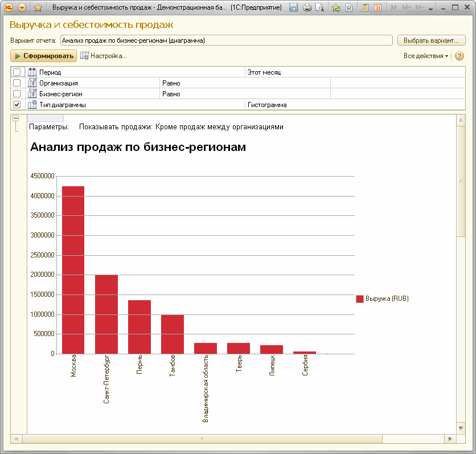Collapse the report group with minus box
476x454 pixels.
click(15, 118)
